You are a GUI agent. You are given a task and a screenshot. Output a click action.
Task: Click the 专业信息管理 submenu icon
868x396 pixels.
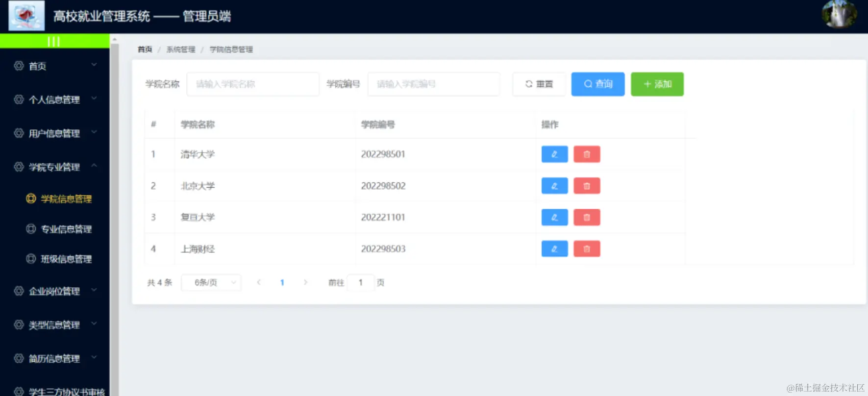31,229
